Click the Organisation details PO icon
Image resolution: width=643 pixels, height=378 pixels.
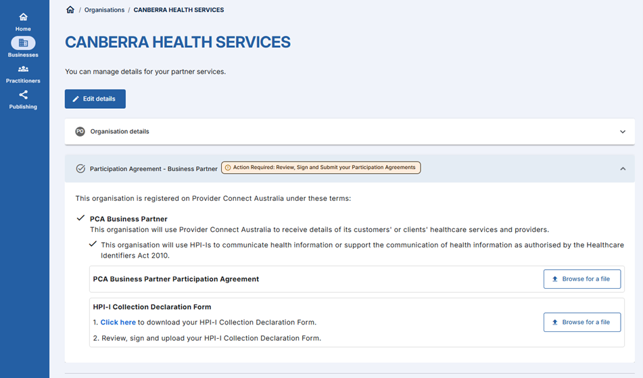(80, 132)
